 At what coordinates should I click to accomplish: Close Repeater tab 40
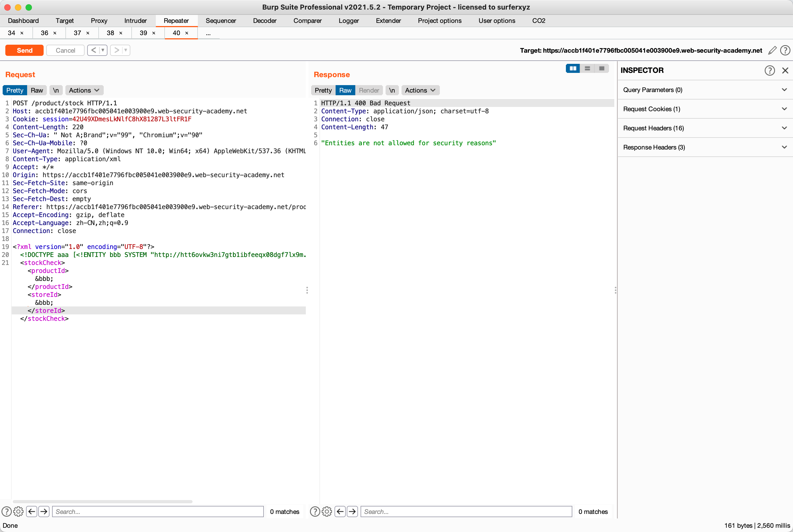tap(186, 33)
